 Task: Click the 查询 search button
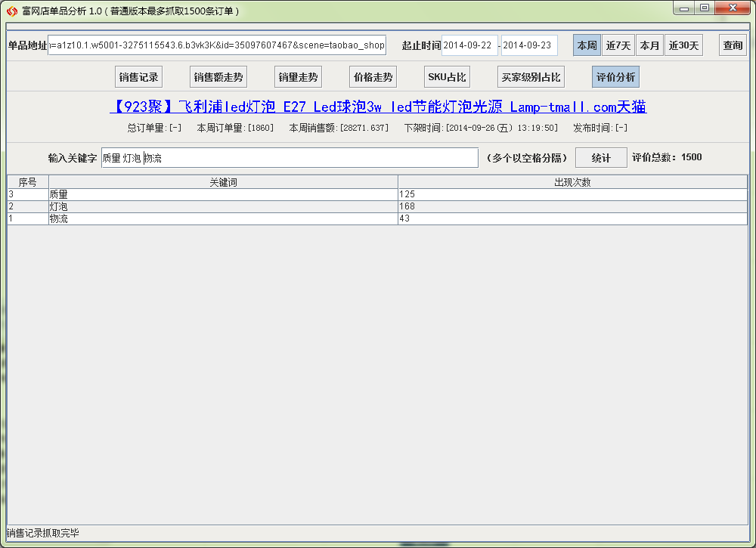[733, 45]
